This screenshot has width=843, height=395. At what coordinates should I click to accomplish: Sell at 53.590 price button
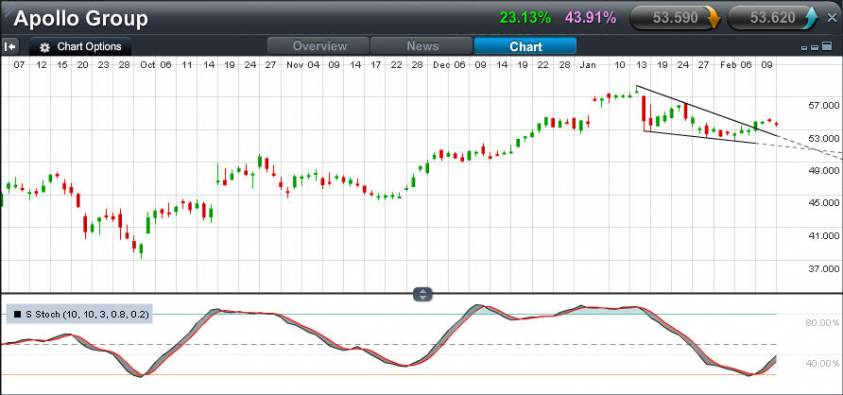tap(675, 18)
